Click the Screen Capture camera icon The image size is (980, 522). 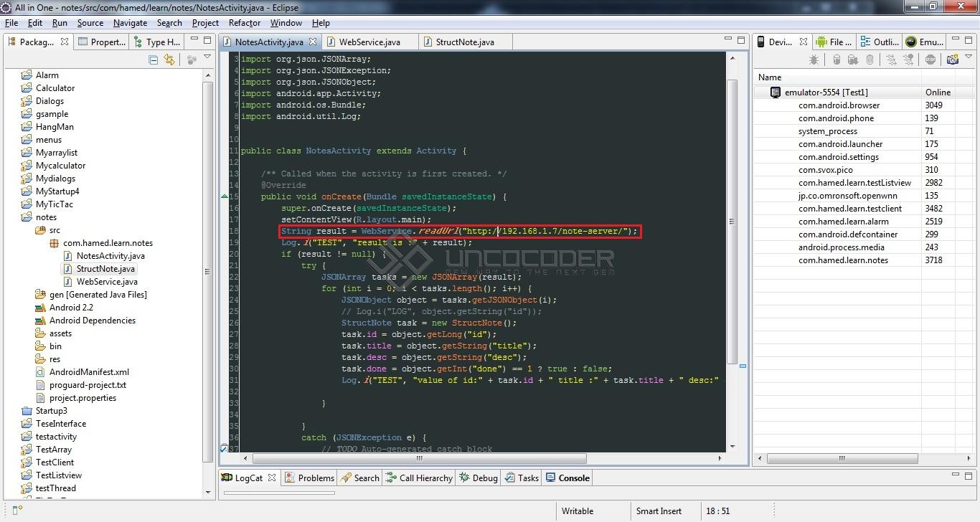pyautogui.click(x=953, y=60)
